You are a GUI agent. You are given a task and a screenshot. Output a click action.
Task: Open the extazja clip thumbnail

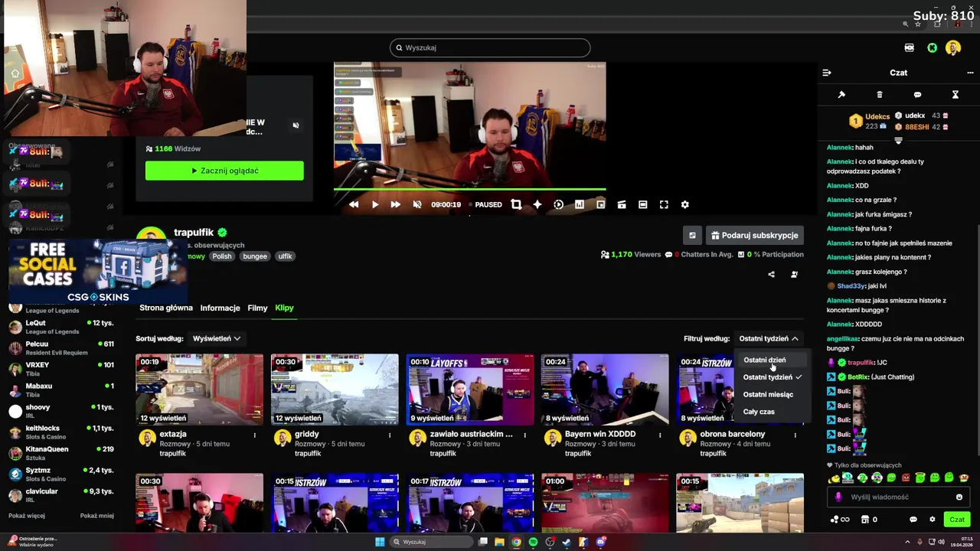coord(199,389)
